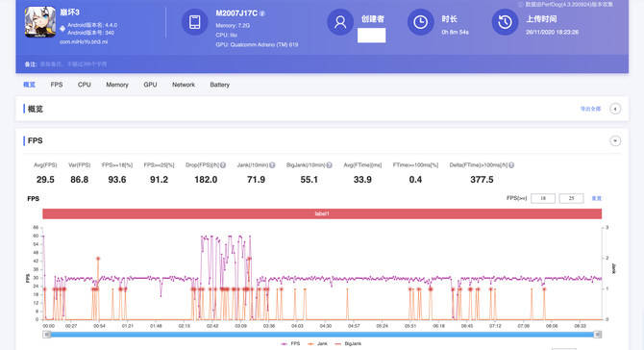
Task: Click the white creator name box
Action: pyautogui.click(x=371, y=36)
